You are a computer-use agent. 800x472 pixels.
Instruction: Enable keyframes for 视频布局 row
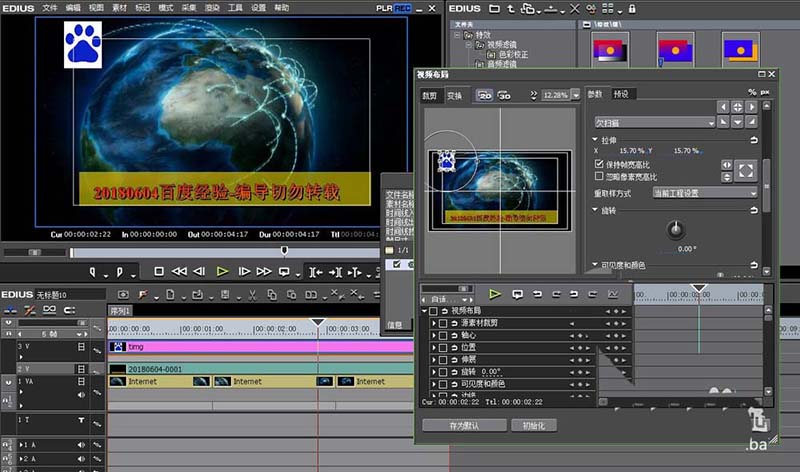pyautogui.click(x=433, y=311)
